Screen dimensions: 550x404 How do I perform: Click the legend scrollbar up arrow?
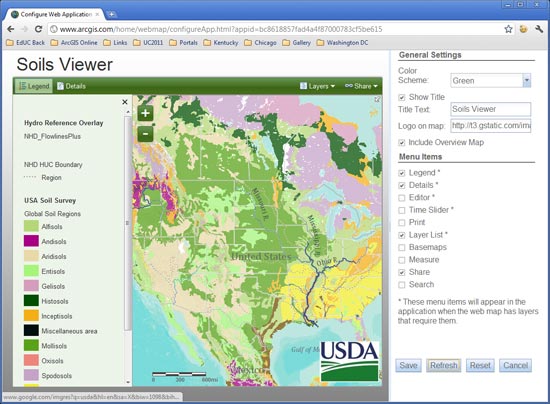click(x=128, y=112)
